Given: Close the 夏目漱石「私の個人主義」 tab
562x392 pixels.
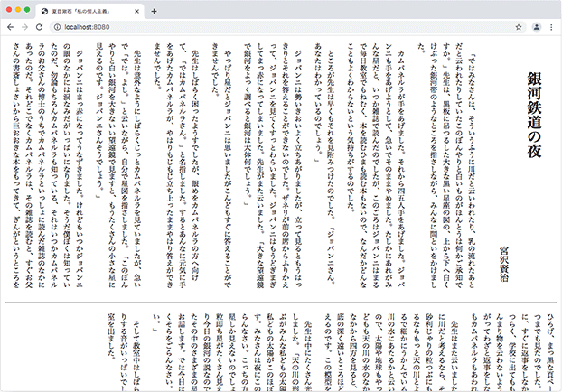Looking at the screenshot, I should [x=137, y=12].
